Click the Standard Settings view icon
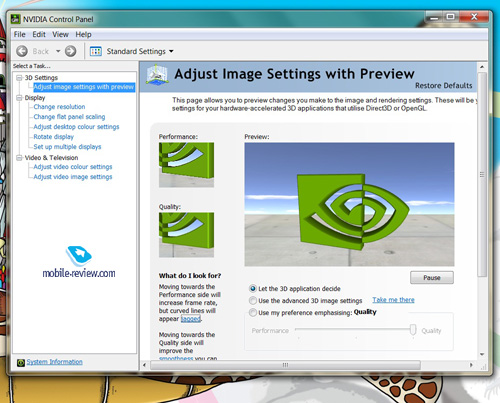This screenshot has width=500, height=403. coord(96,51)
